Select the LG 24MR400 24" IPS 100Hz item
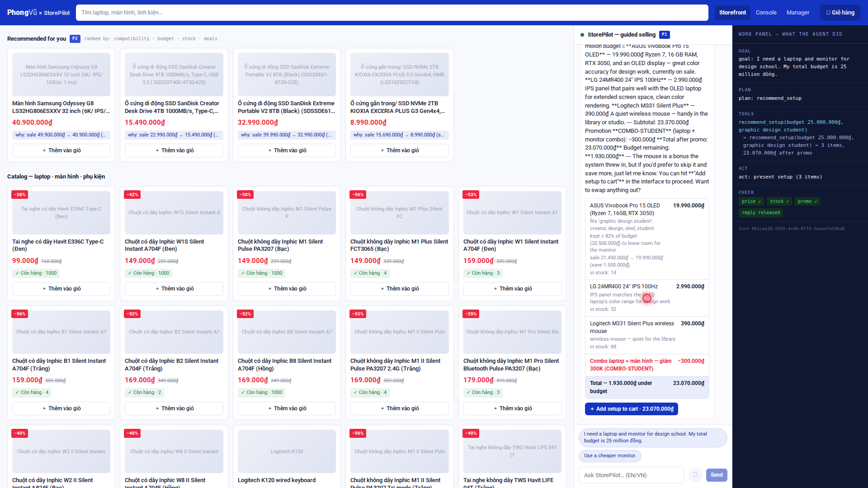 click(647, 298)
